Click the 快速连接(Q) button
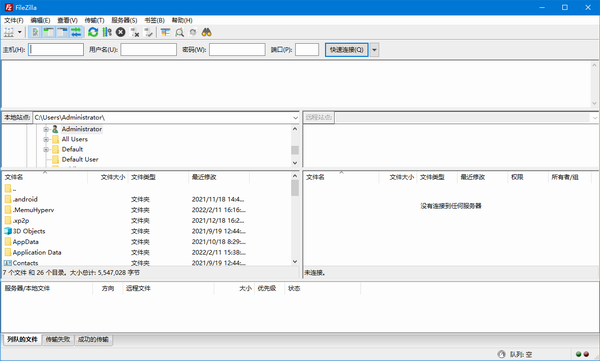Screen dimensions: 600x361 point(347,50)
